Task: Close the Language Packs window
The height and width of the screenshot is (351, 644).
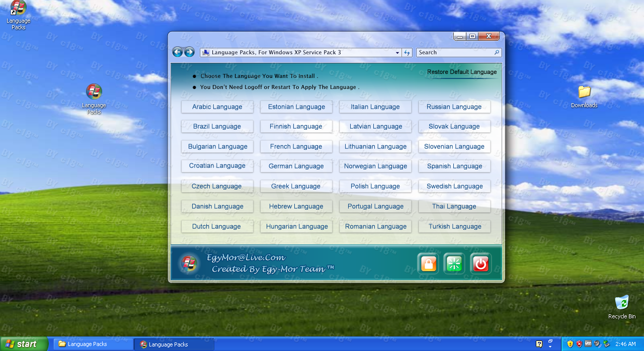Action: pyautogui.click(x=489, y=36)
